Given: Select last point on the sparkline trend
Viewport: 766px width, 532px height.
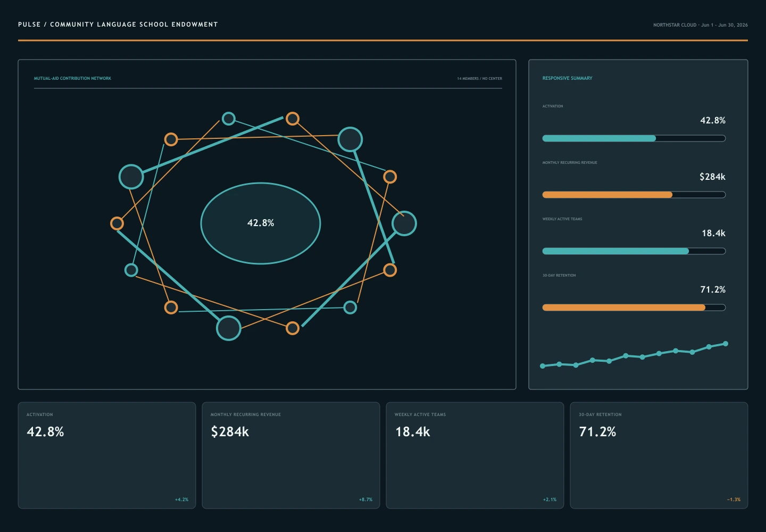Looking at the screenshot, I should (726, 344).
